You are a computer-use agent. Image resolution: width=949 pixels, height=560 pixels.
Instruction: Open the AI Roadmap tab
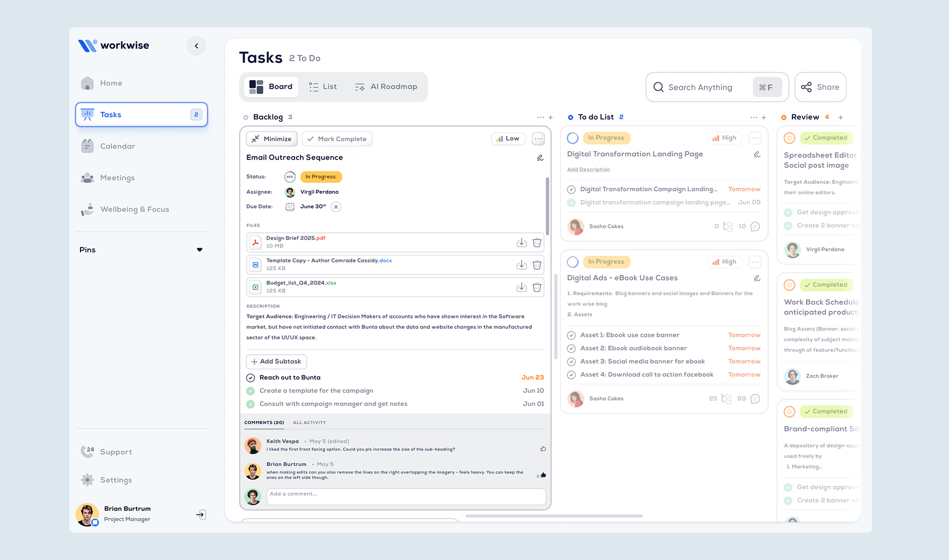tap(386, 86)
